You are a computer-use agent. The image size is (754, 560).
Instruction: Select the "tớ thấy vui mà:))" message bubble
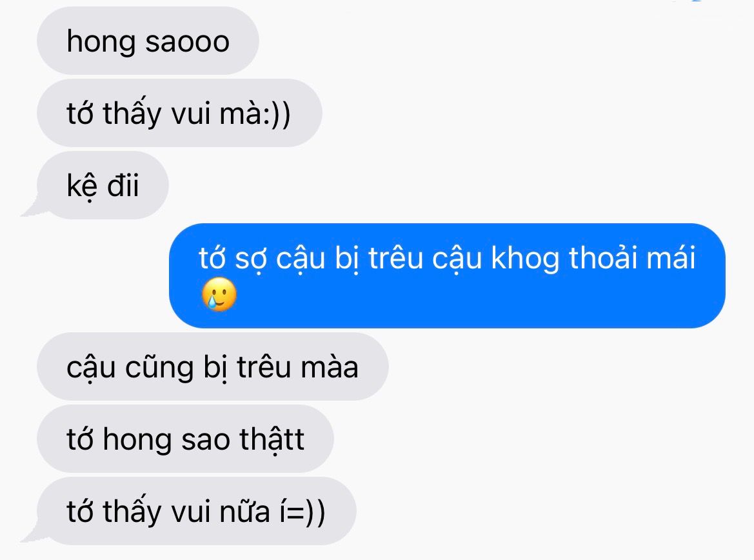pyautogui.click(x=179, y=113)
